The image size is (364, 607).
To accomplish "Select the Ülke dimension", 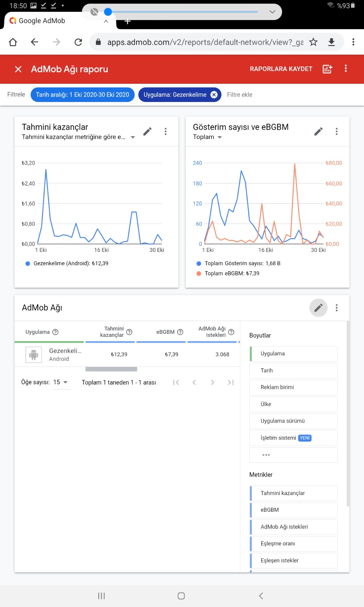I will [x=293, y=404].
